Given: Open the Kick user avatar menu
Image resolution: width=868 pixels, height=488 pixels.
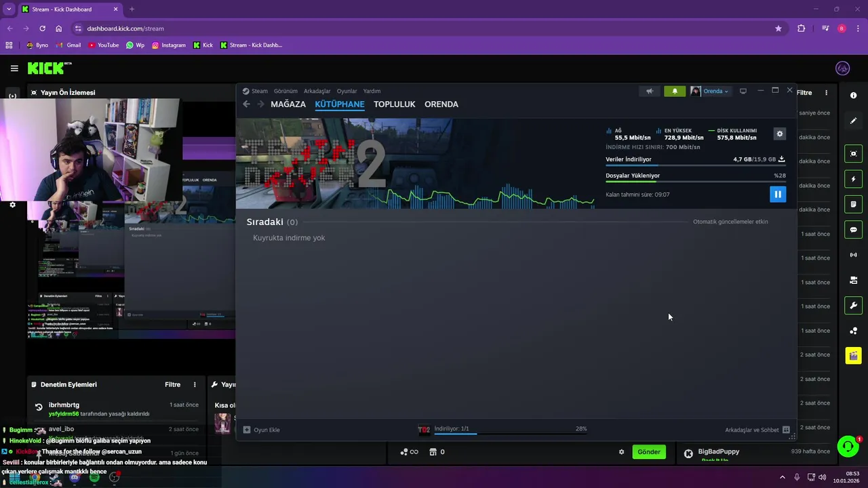Looking at the screenshot, I should point(843,68).
